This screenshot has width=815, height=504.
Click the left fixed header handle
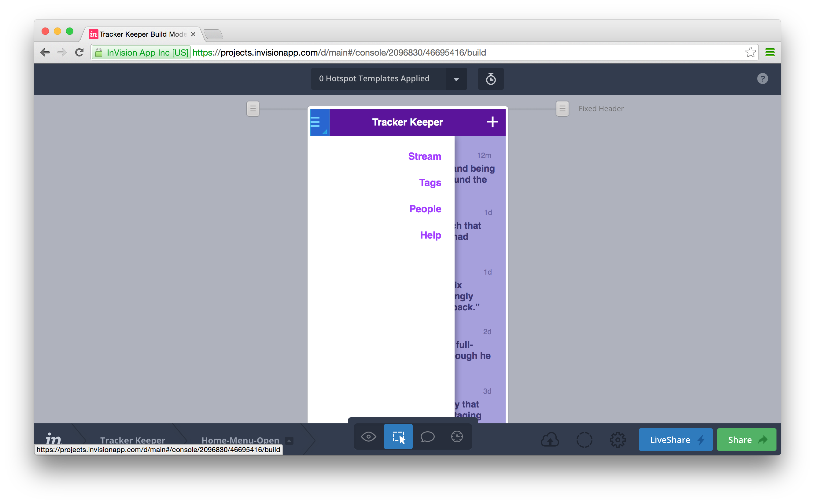click(253, 109)
